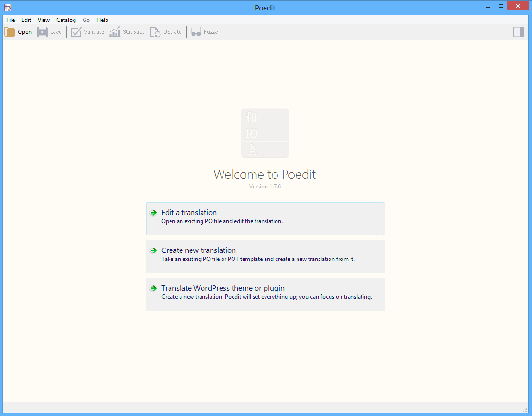The width and height of the screenshot is (532, 416).
Task: Open the Catalog menu
Action: [x=66, y=20]
